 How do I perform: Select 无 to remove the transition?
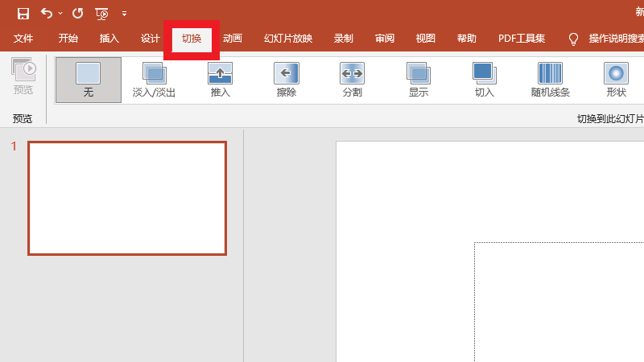point(88,80)
